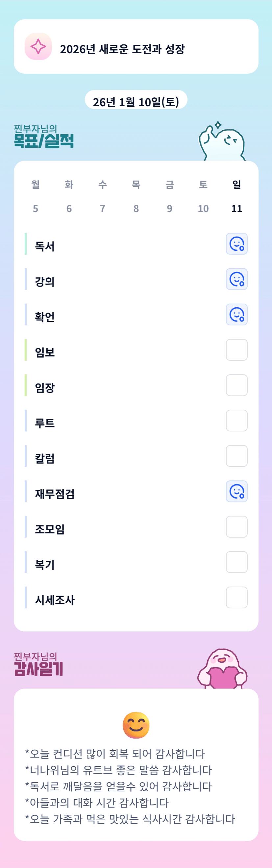272x868 pixels.
Task: Select Monday 5 in the week row
Action: click(35, 209)
